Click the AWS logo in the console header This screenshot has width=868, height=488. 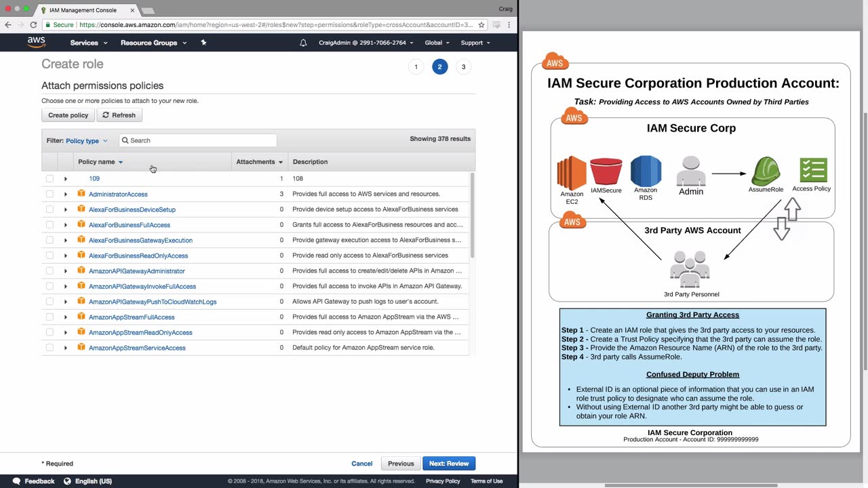point(37,42)
